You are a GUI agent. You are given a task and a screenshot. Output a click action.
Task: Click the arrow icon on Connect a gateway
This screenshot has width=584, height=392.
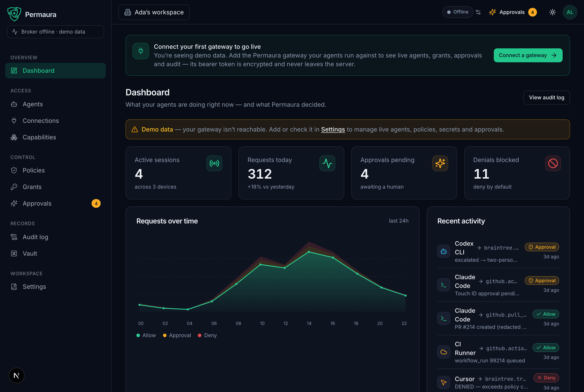(554, 55)
